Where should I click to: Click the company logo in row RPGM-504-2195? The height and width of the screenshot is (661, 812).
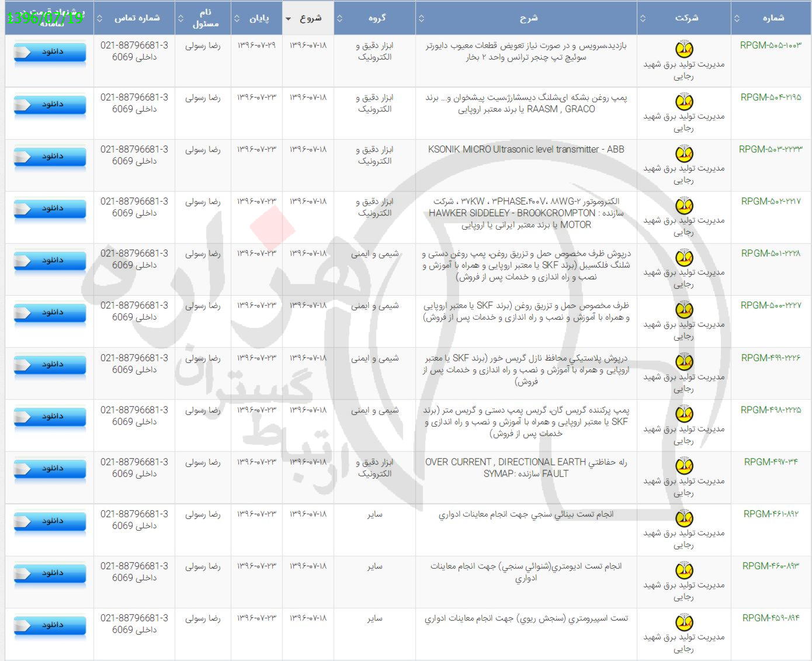(x=684, y=101)
